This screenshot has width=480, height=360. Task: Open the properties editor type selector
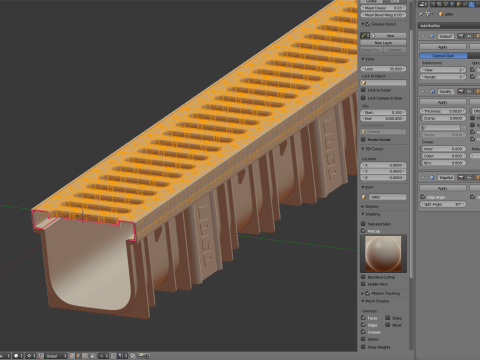(x=423, y=4)
